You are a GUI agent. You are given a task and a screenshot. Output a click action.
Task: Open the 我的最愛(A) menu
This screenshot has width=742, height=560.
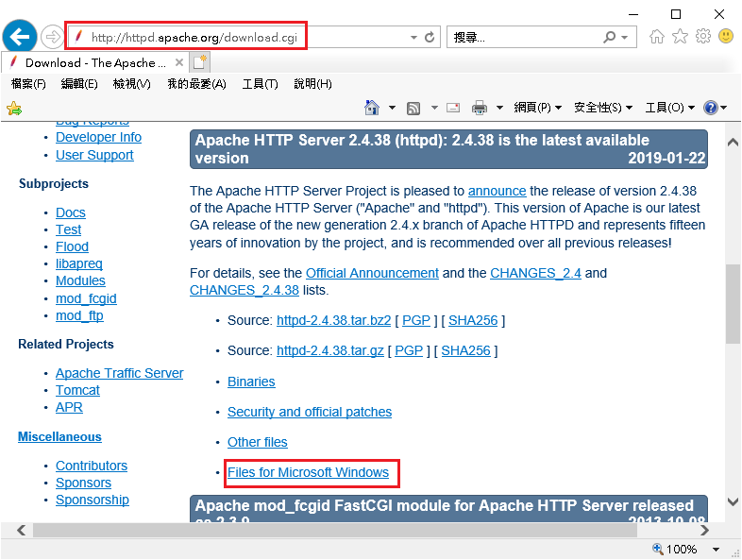pos(197,84)
